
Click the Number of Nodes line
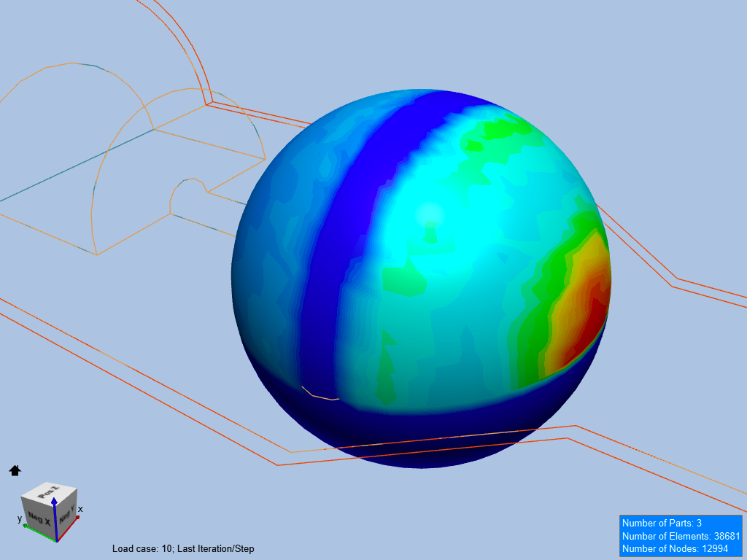click(x=675, y=548)
